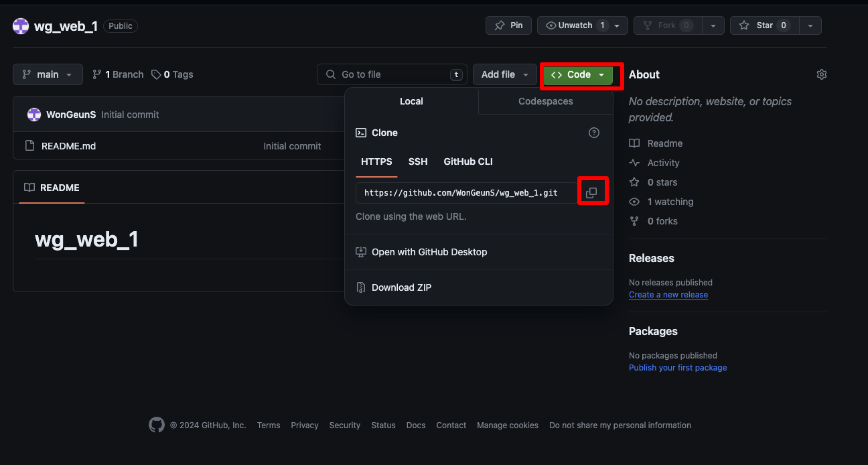Screen dimensions: 868x465
Task: Switch to the Local tab
Action: pyautogui.click(x=411, y=101)
